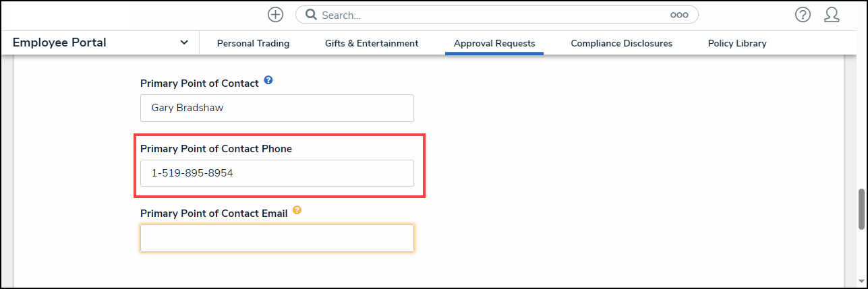Click the plus create-new icon
Screen dimensions: 868x289
[275, 15]
